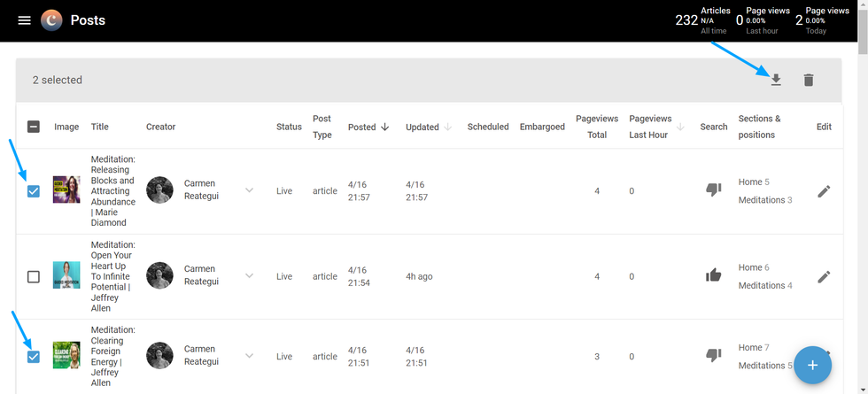Uncheck the Clearing Foreign Energy post checkbox

click(34, 357)
